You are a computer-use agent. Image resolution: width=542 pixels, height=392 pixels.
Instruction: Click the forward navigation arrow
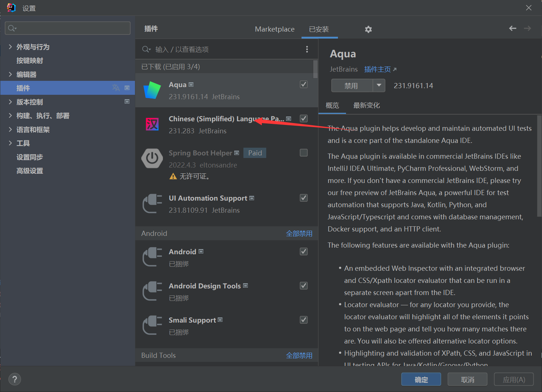(528, 28)
